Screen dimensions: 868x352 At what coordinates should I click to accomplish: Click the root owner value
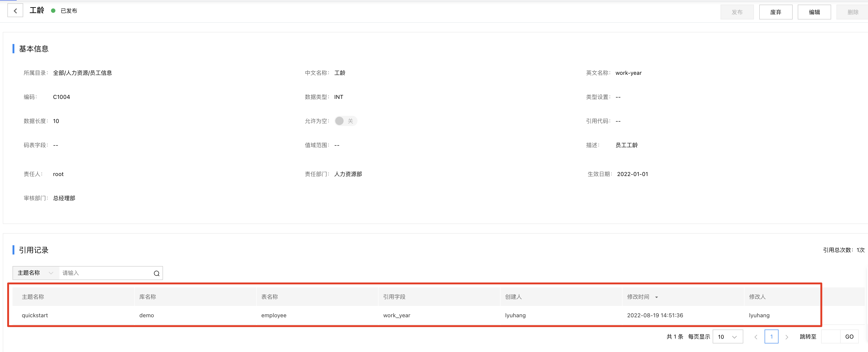point(58,174)
